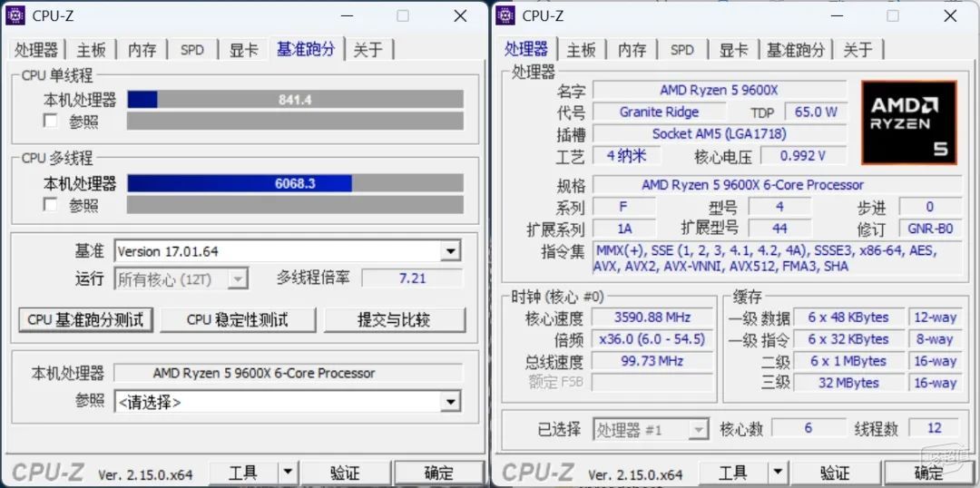Screen dimensions: 980x488
Task: Click 一级 指令 value 6 x 32 KBytes
Action: click(x=848, y=338)
